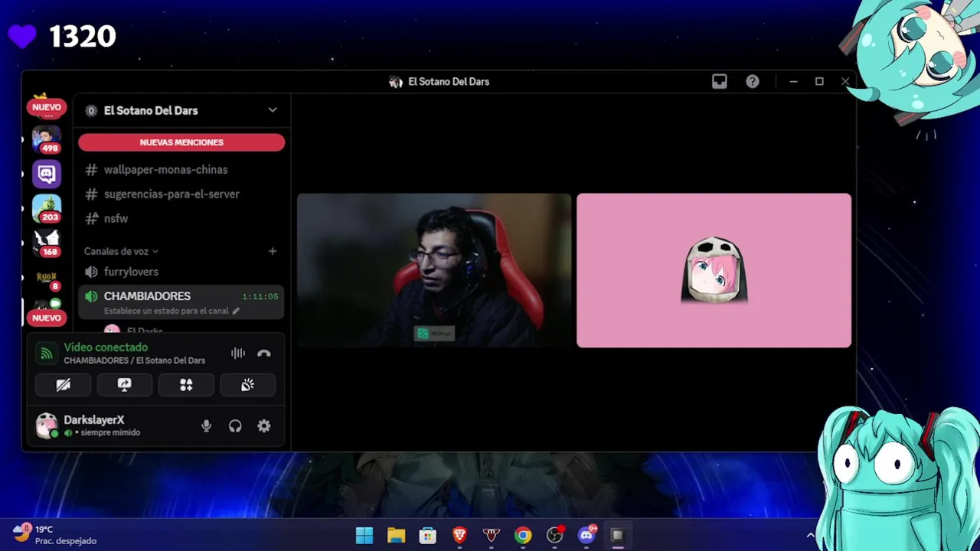This screenshot has height=551, width=980.
Task: Deafen with the headphones icon
Action: [x=235, y=426]
